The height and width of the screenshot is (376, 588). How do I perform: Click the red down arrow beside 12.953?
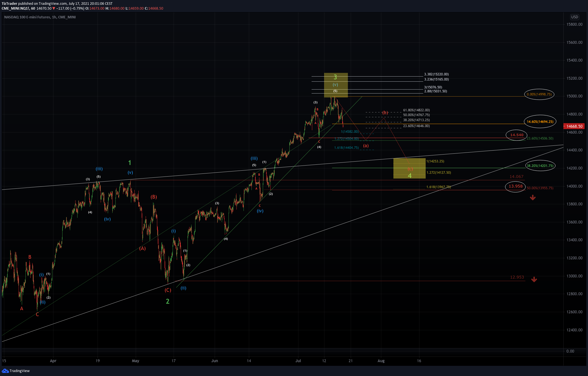534,279
